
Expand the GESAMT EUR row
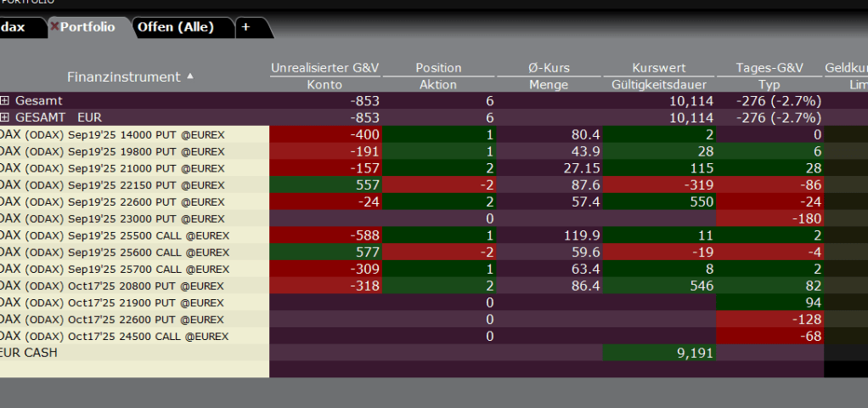tap(5, 117)
